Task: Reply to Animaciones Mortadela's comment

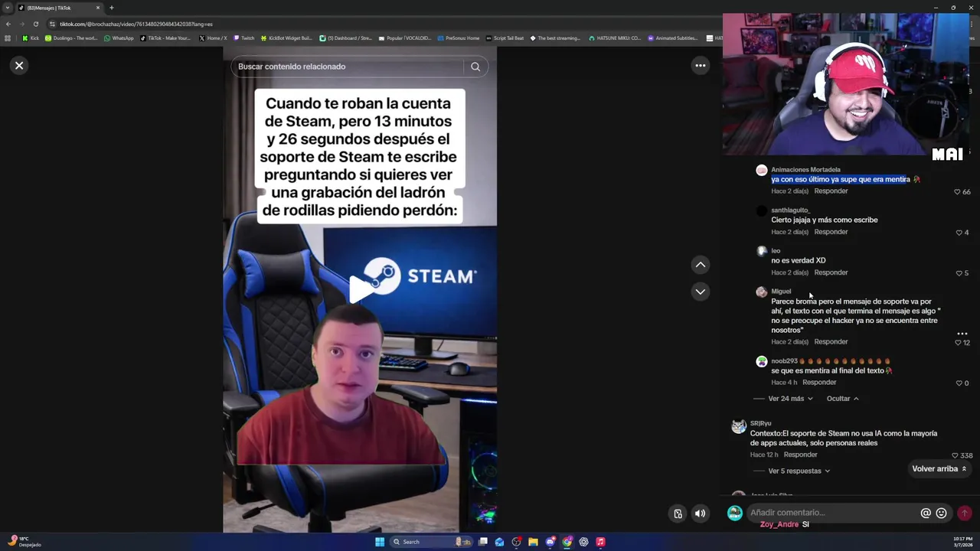Action: click(831, 191)
